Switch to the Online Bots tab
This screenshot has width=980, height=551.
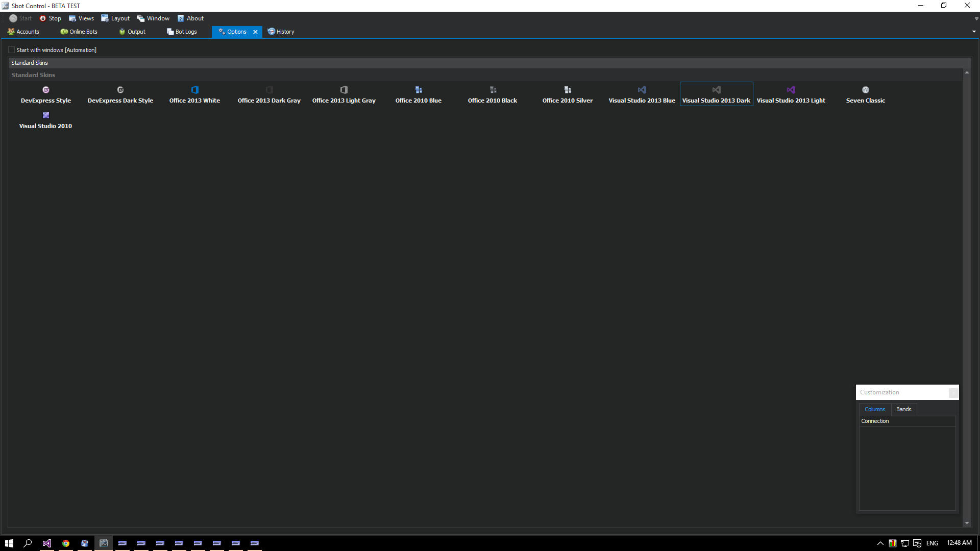point(79,32)
